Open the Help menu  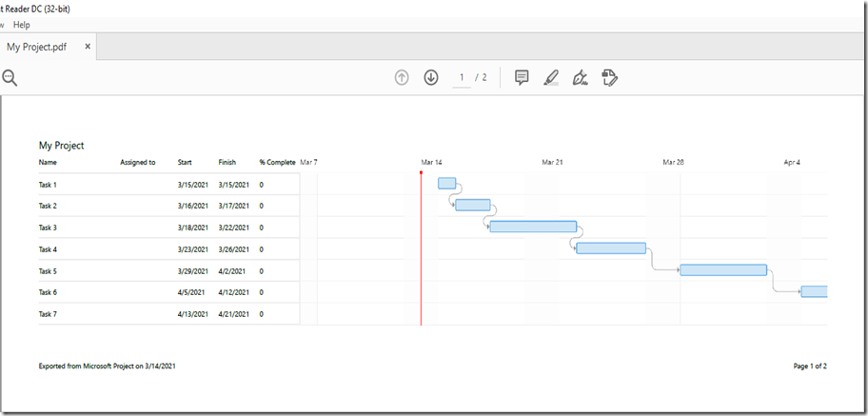tap(22, 24)
